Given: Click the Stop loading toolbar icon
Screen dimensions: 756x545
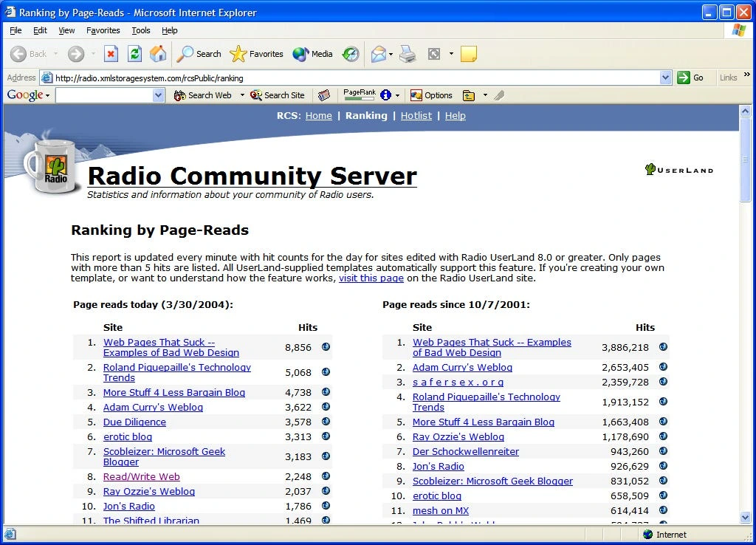Looking at the screenshot, I should point(111,54).
